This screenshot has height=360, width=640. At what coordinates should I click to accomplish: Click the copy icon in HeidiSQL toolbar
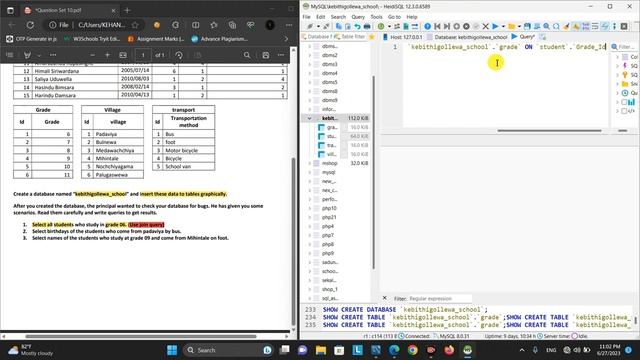click(x=339, y=26)
